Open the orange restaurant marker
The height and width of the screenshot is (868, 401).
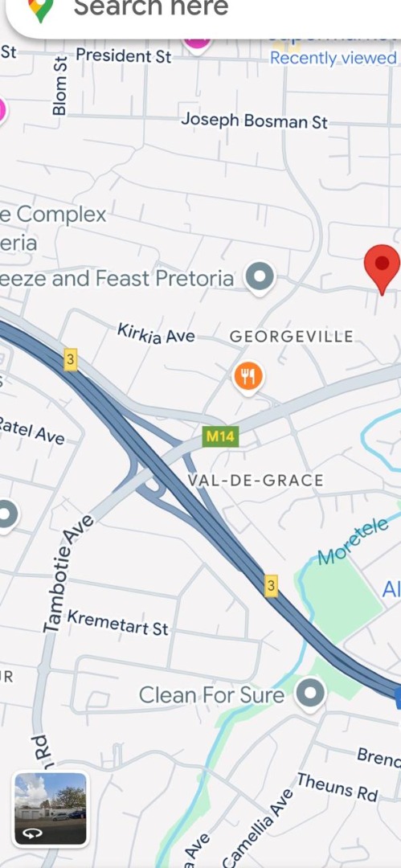tap(248, 378)
